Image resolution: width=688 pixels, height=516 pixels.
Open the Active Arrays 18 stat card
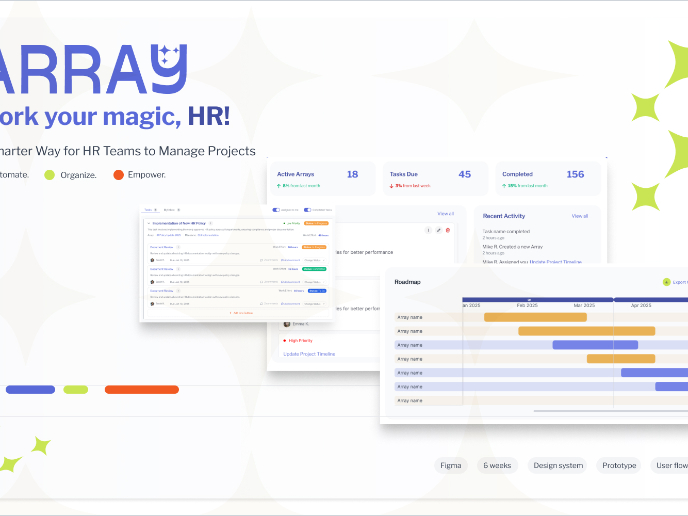click(x=323, y=179)
